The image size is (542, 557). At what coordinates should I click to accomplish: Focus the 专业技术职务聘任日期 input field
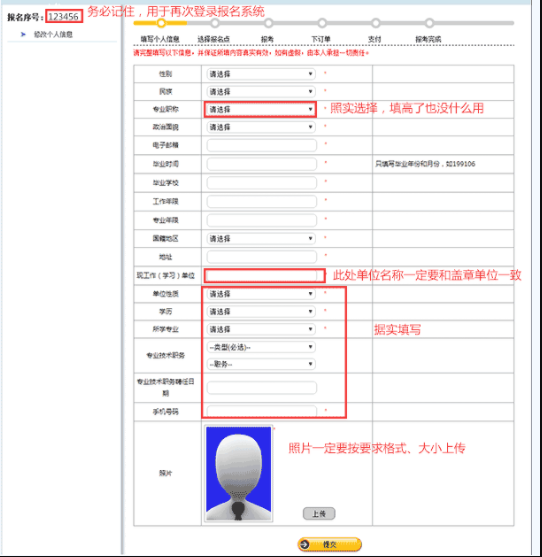(x=262, y=388)
